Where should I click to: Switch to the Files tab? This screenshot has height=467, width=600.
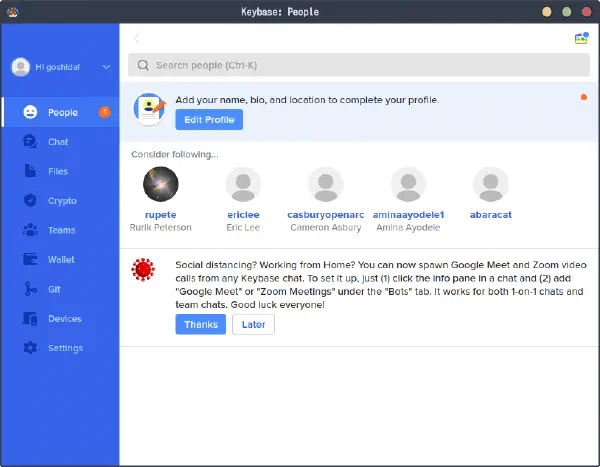point(58,171)
